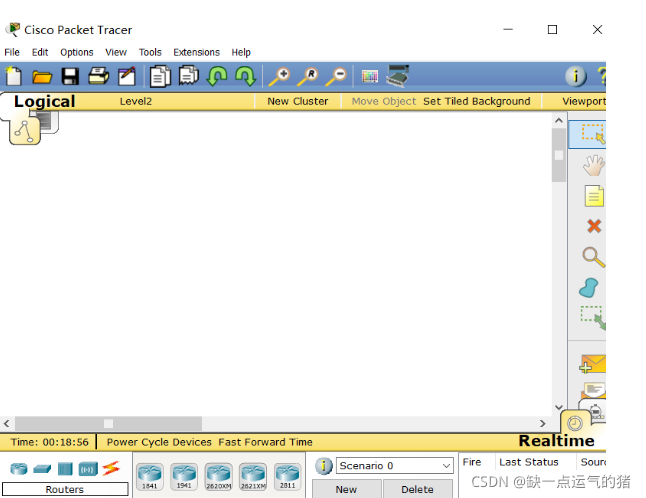Click the Redo green arrow
The height and width of the screenshot is (498, 646).
tap(246, 76)
